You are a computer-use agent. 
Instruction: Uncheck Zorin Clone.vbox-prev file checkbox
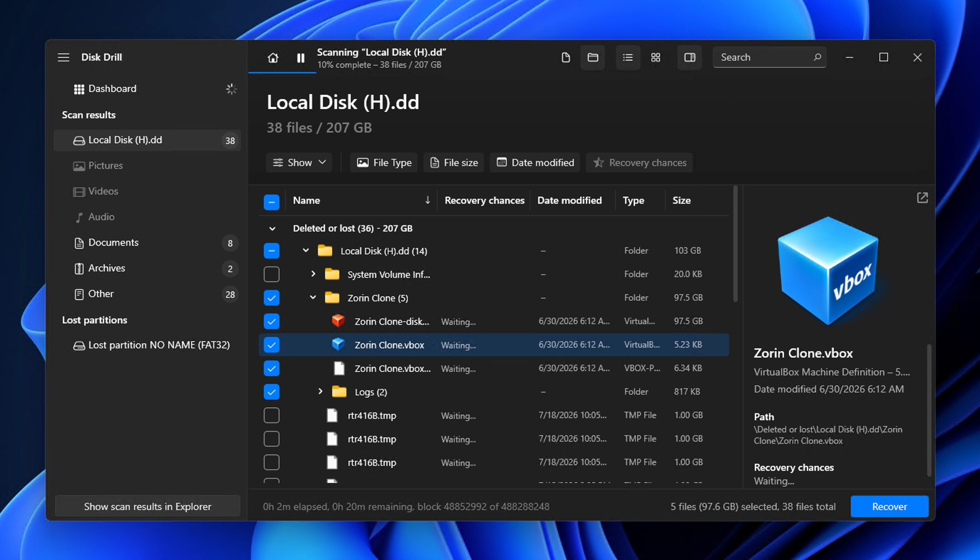(271, 368)
